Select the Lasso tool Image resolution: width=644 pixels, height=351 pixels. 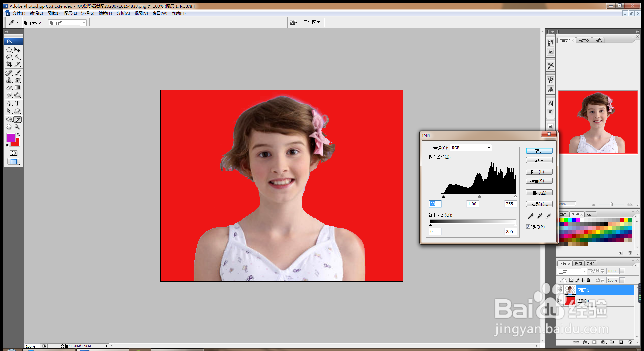(x=9, y=57)
